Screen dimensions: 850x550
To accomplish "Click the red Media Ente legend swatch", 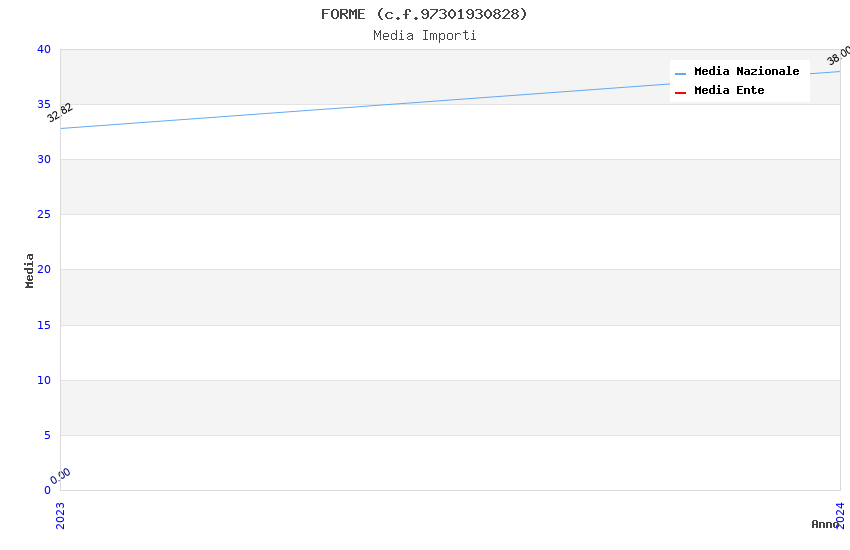I will [680, 92].
